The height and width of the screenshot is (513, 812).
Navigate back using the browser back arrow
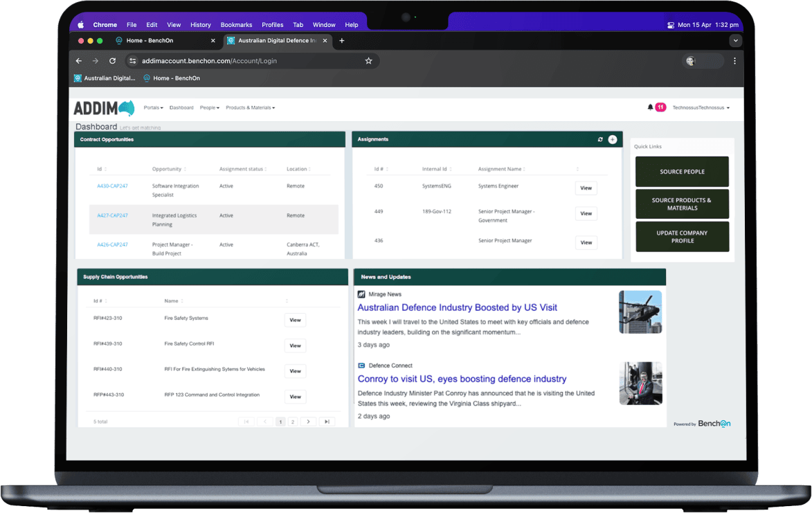pyautogui.click(x=78, y=61)
